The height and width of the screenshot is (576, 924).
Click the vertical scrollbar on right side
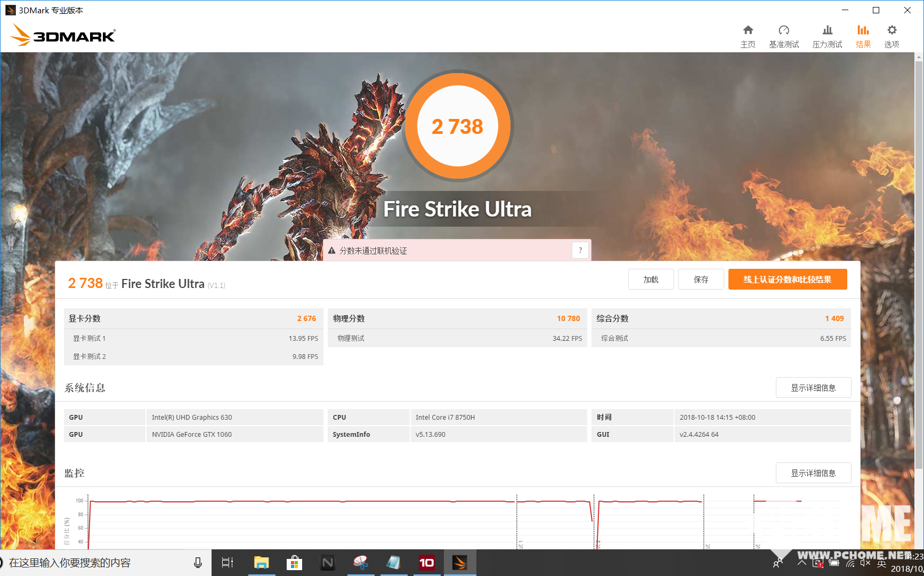click(919, 267)
